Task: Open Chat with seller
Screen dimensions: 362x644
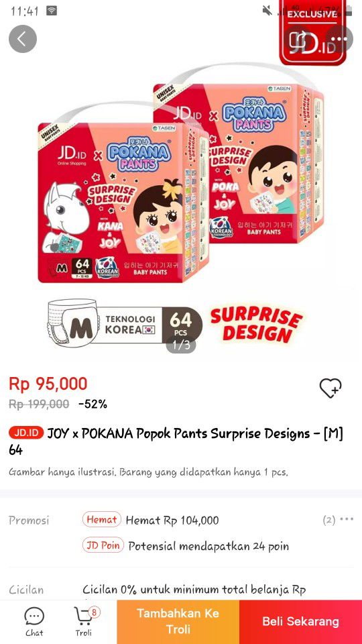Action: [x=34, y=622]
